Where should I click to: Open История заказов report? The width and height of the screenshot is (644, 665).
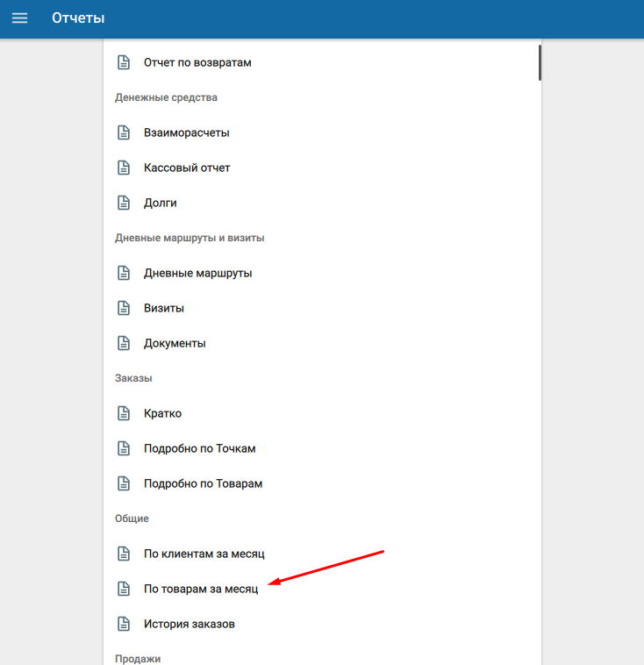tap(189, 624)
